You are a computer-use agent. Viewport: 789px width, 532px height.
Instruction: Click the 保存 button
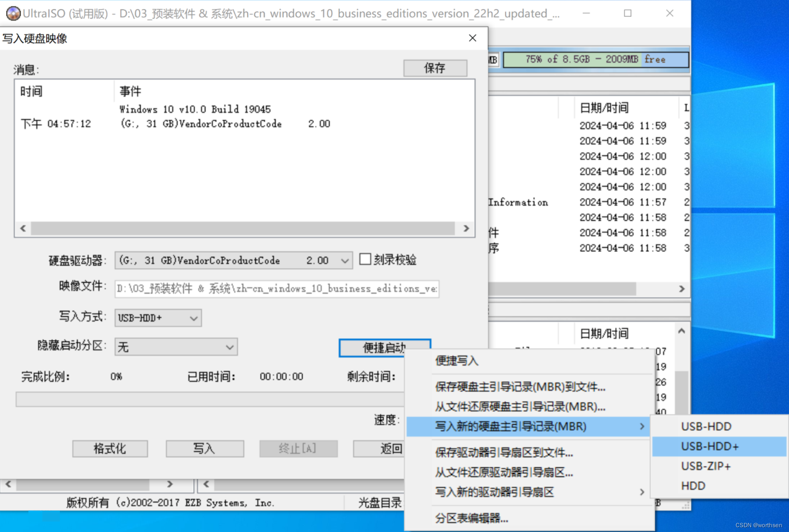[x=435, y=68]
